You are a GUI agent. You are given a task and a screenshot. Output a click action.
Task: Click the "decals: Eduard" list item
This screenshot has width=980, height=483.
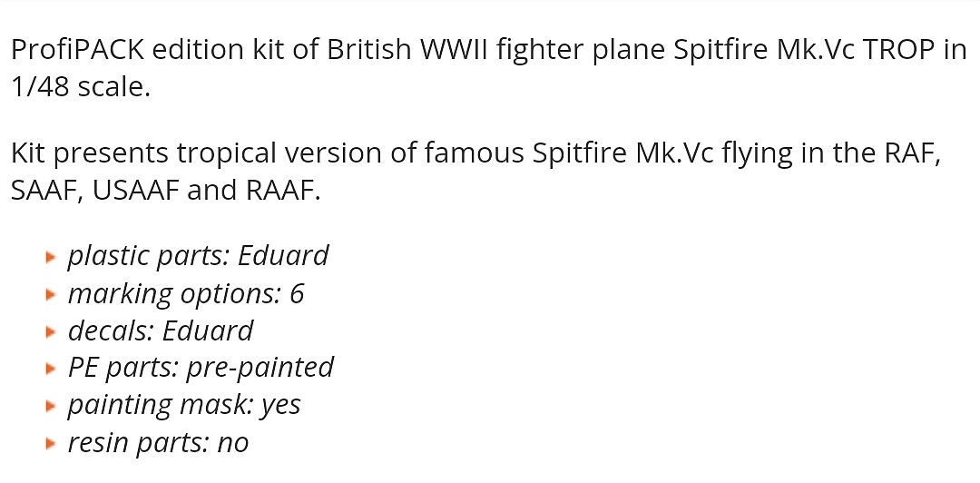point(161,330)
